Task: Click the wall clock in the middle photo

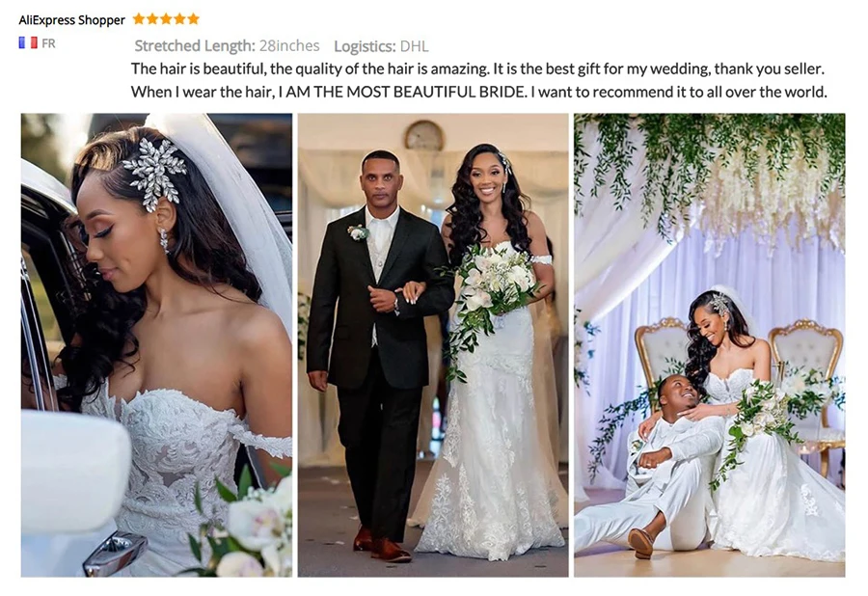Action: (x=424, y=136)
